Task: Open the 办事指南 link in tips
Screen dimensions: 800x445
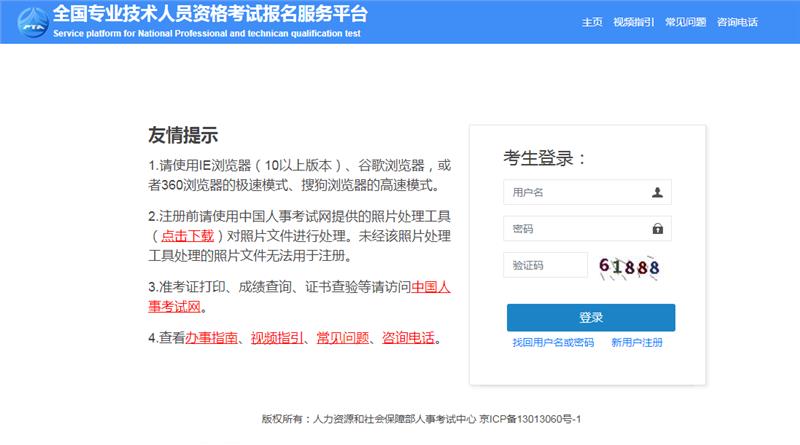Action: click(211, 338)
